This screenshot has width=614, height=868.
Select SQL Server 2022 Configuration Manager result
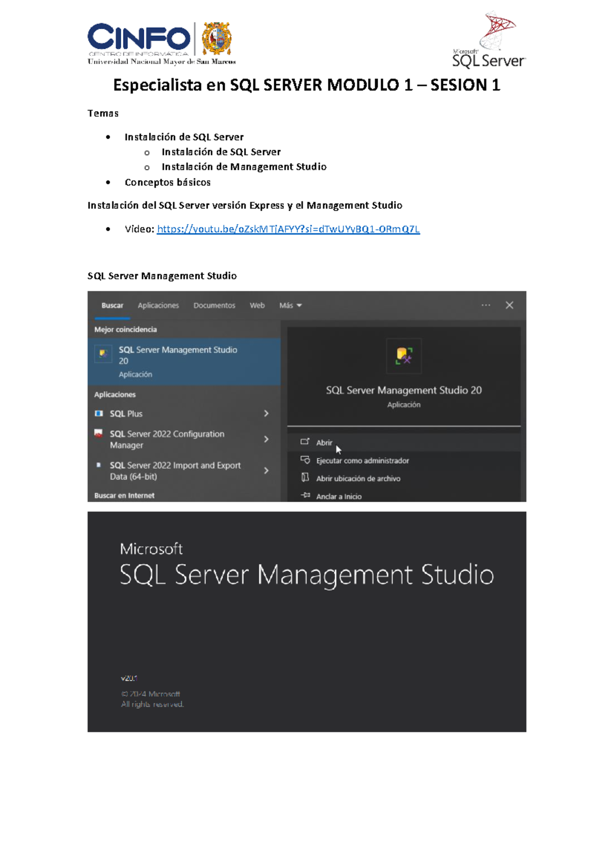pos(184,439)
